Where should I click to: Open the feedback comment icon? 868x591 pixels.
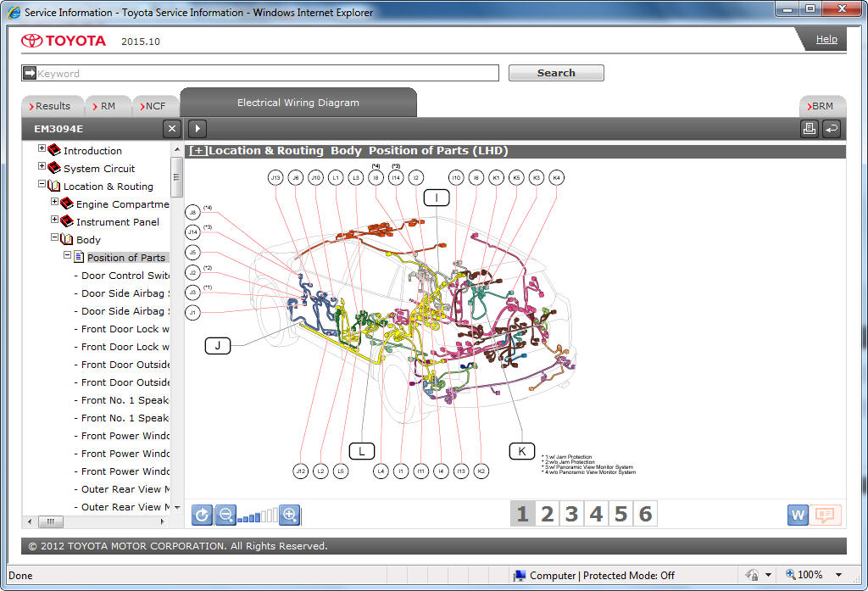click(x=825, y=516)
